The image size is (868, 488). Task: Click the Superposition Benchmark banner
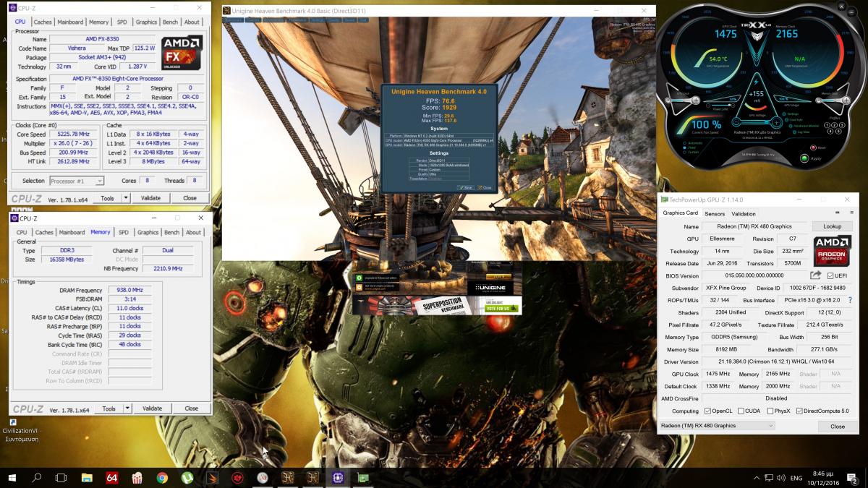tap(437, 306)
